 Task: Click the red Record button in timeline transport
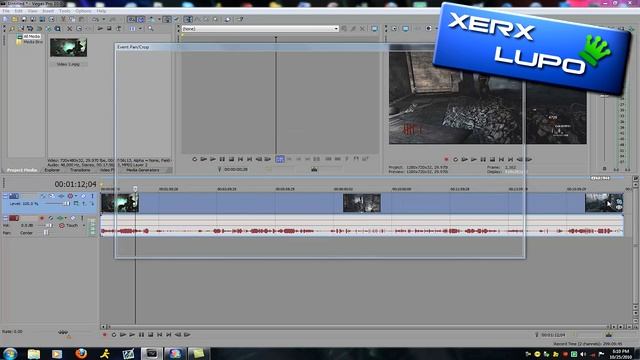pyautogui.click(x=104, y=335)
